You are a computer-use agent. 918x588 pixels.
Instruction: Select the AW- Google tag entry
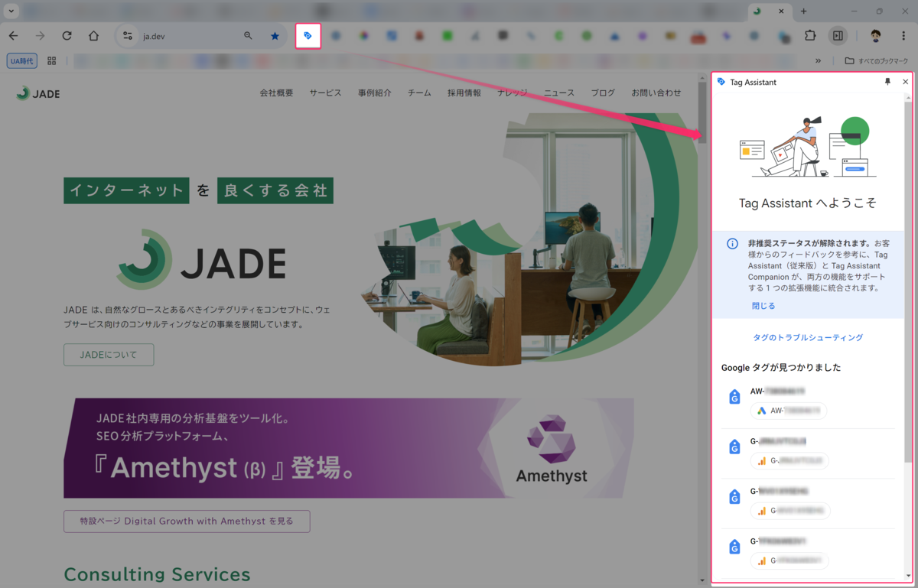pos(808,402)
